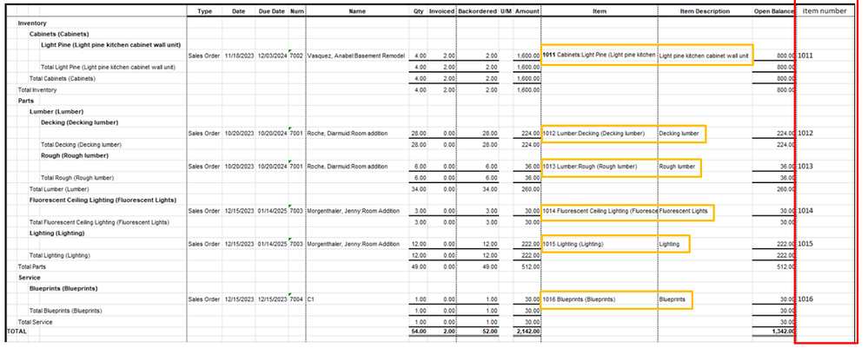Click the cell containing item number 1016
The width and height of the screenshot is (868, 361).
[x=805, y=299]
